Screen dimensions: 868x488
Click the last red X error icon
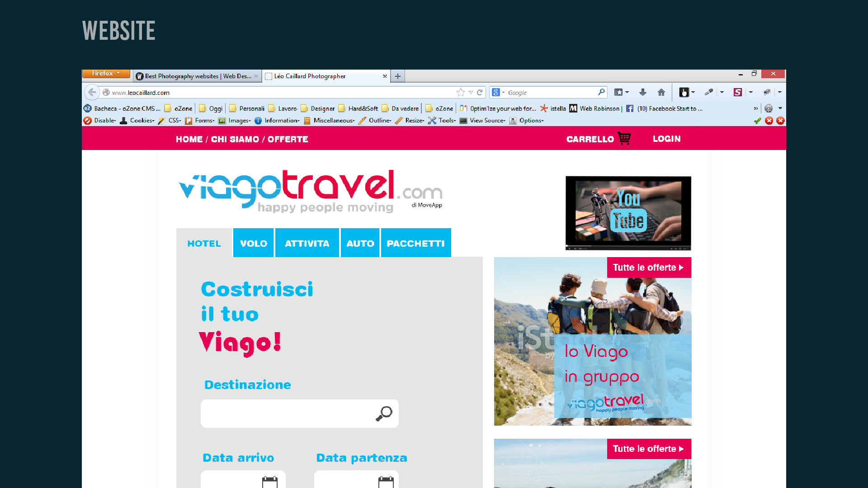(x=780, y=121)
